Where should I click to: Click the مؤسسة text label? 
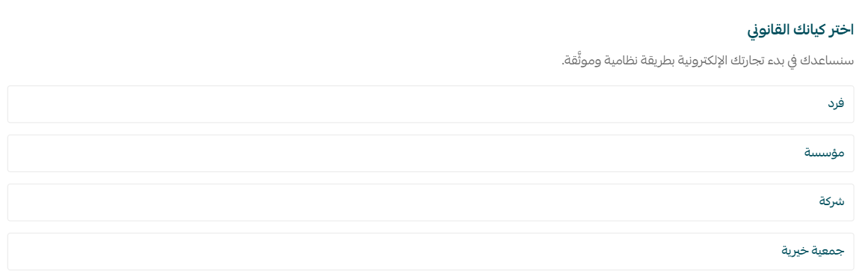pyautogui.click(x=825, y=153)
